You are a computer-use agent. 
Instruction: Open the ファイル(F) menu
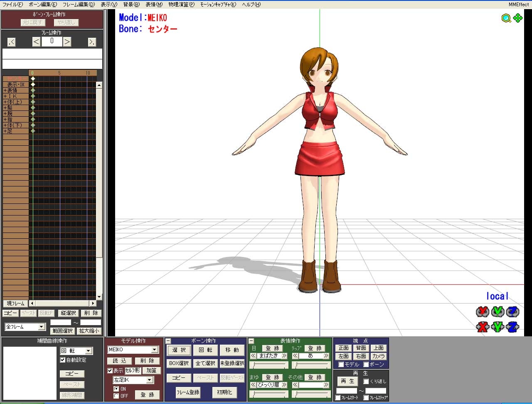click(13, 5)
